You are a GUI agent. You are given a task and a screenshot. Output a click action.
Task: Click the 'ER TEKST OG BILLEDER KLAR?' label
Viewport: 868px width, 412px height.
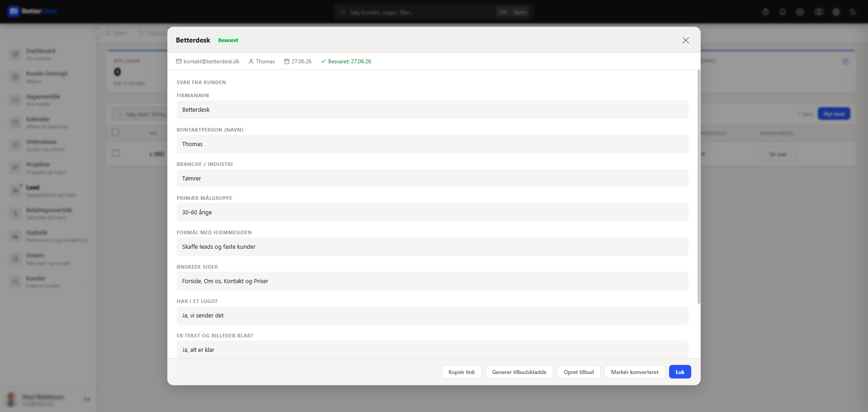point(215,336)
